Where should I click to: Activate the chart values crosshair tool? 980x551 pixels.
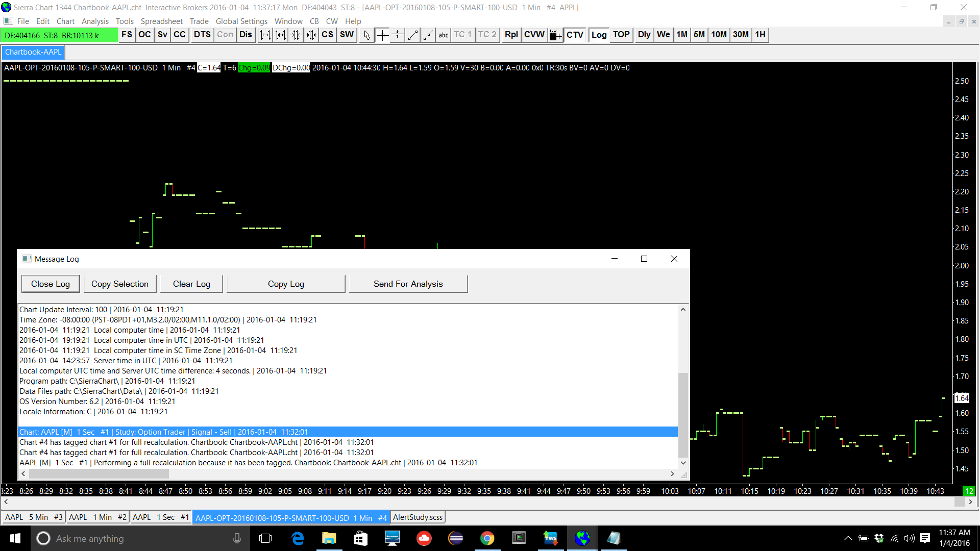click(382, 35)
